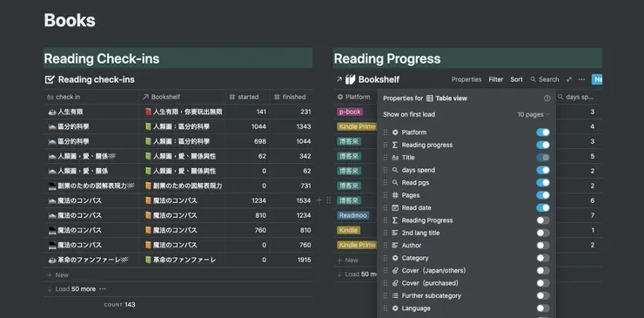644x318 pixels.
Task: Click the block drag handle between tables
Action: pyautogui.click(x=328, y=200)
